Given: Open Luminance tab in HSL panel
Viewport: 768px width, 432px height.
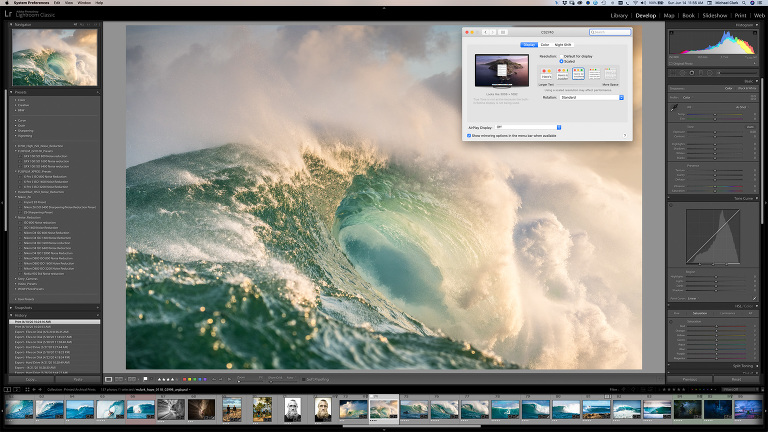Looking at the screenshot, I should (727, 313).
